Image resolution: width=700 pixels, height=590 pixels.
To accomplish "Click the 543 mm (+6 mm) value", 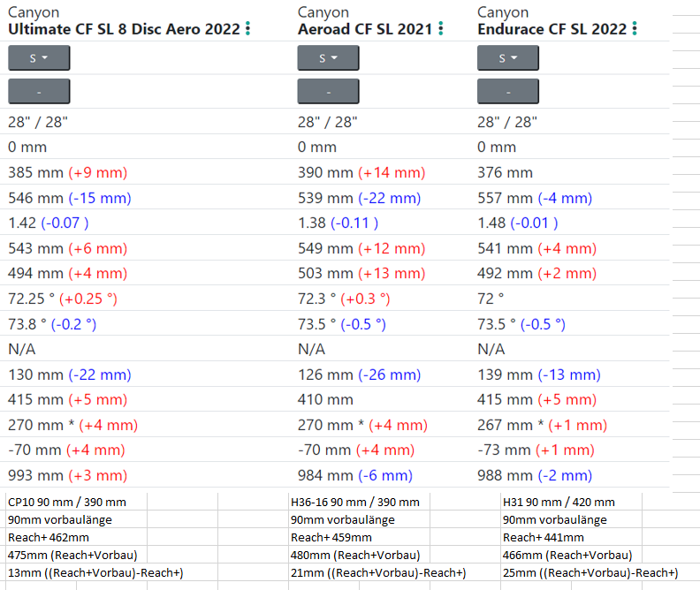I will click(x=68, y=248).
